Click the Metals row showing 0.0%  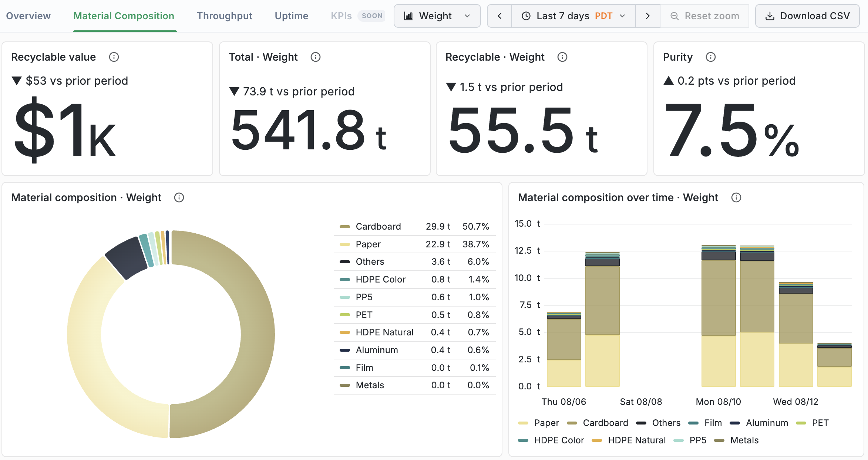415,385
